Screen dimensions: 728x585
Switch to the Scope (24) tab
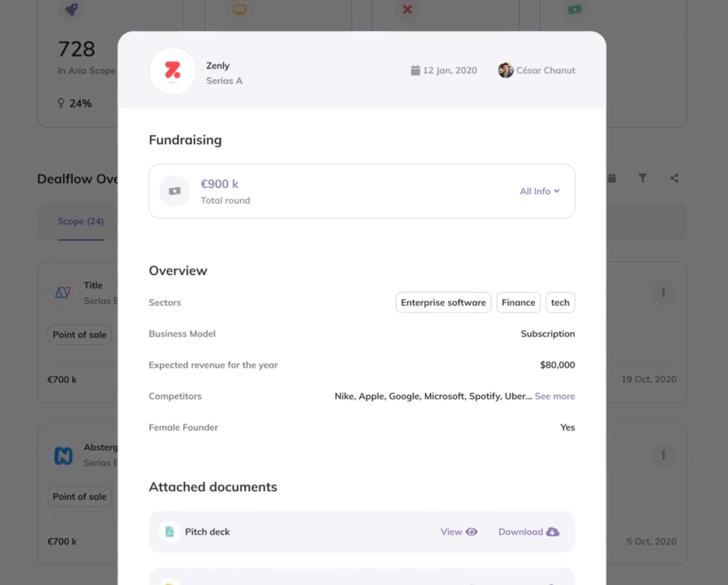(x=81, y=221)
